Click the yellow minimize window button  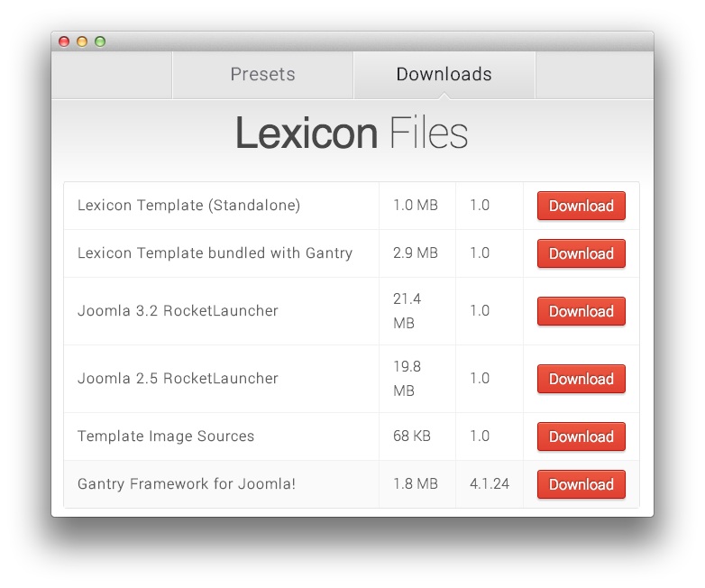pos(82,41)
